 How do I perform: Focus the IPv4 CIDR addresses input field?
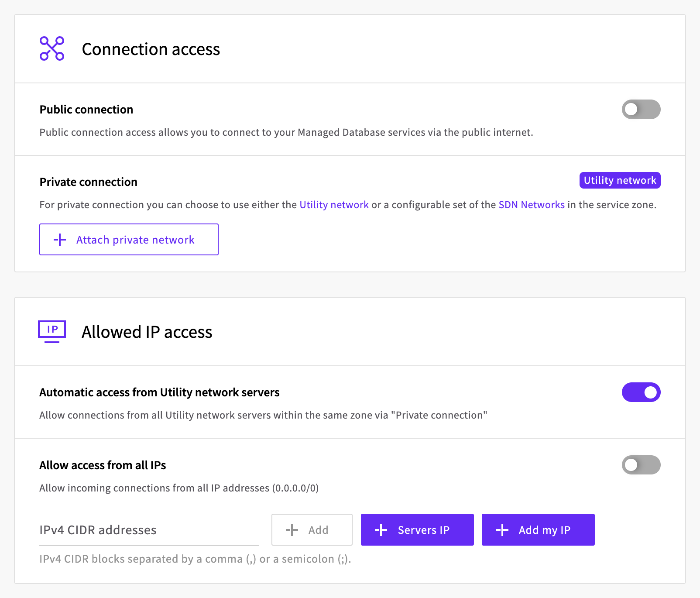pyautogui.click(x=149, y=530)
